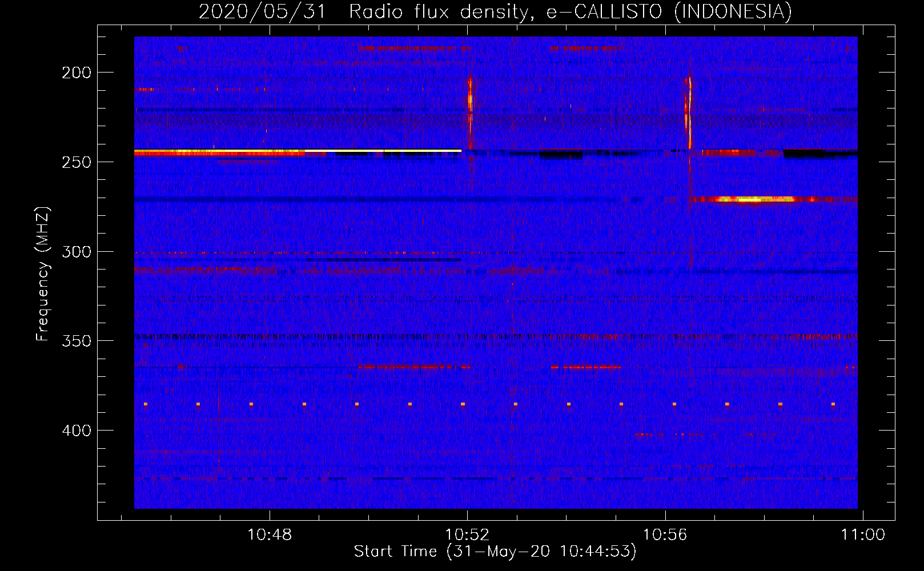Click the 'Start Time (31-May-20 10:44:53)' x-axis label

(x=495, y=552)
